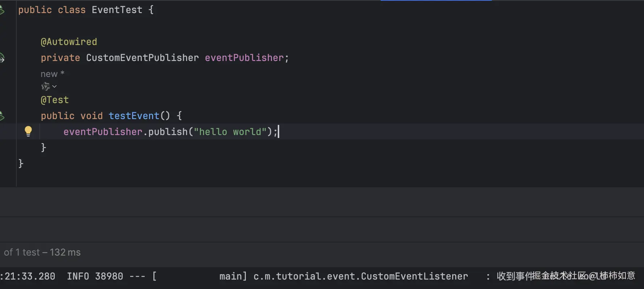Screen dimensions: 644x289
Task: Click the INFO level in the console log
Action: (78, 276)
